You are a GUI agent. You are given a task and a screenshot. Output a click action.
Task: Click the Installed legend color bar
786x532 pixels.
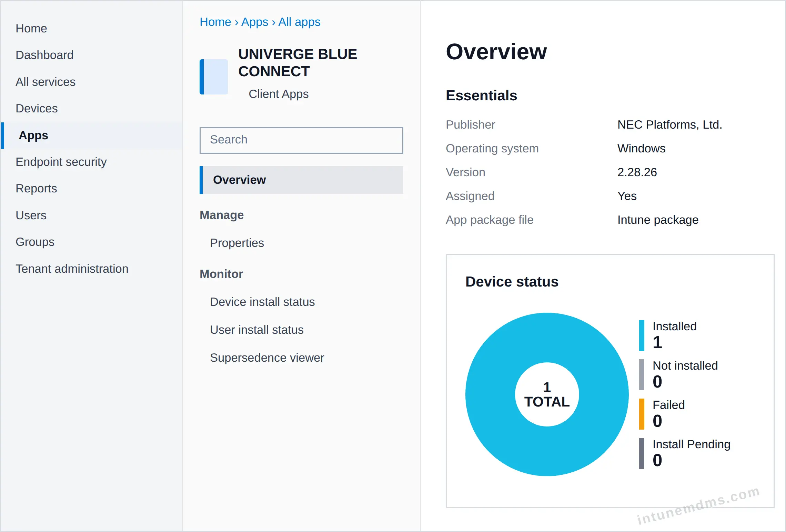[642, 335]
